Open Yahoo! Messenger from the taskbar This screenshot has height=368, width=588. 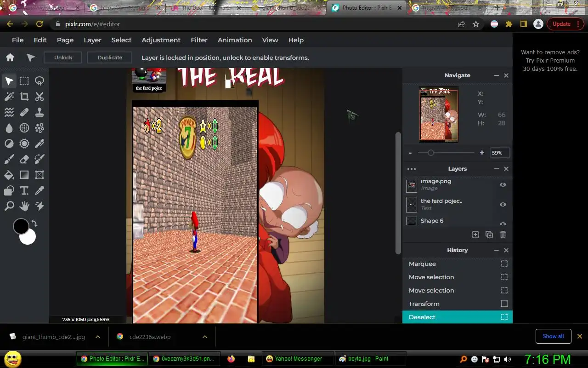297,359
